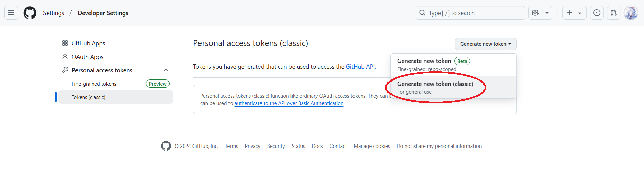Open the Copilot dropdown arrow
This screenshot has height=195, width=644.
pos(547,13)
